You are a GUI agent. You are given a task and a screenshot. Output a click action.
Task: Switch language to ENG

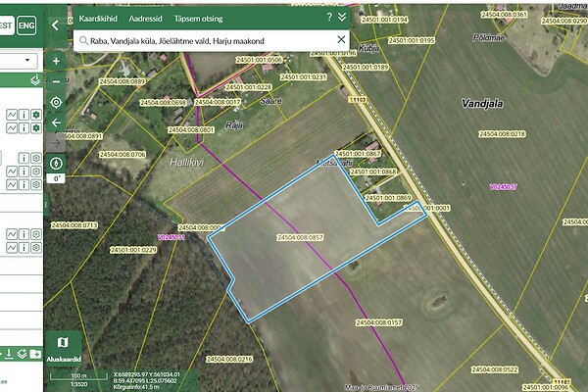pyautogui.click(x=26, y=24)
